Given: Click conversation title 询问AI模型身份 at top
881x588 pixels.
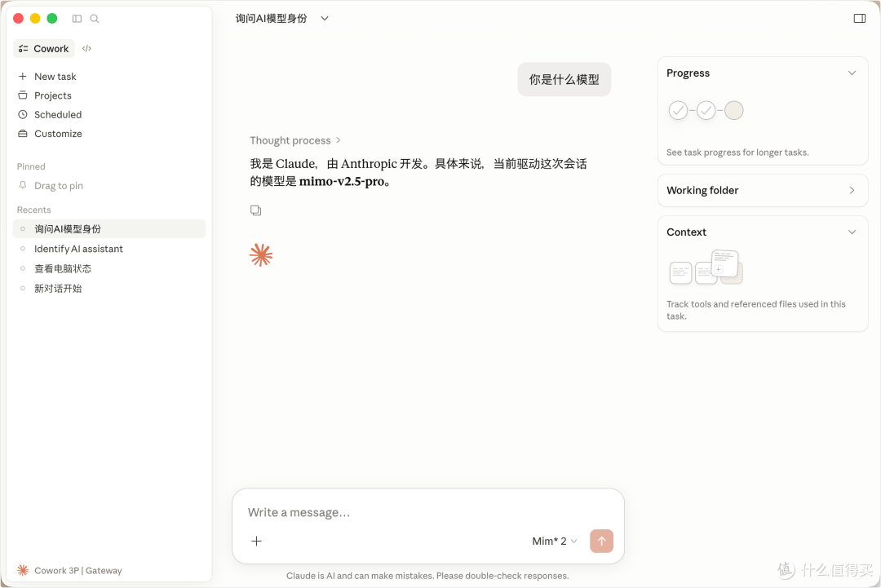Looking at the screenshot, I should [x=272, y=19].
